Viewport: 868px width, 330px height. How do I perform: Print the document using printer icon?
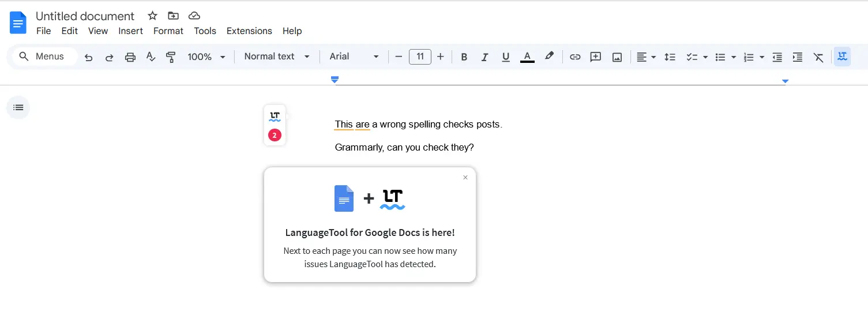pyautogui.click(x=130, y=57)
